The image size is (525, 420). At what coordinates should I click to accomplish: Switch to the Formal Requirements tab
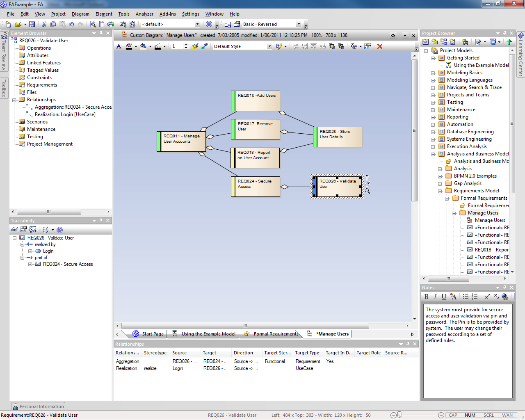276,334
